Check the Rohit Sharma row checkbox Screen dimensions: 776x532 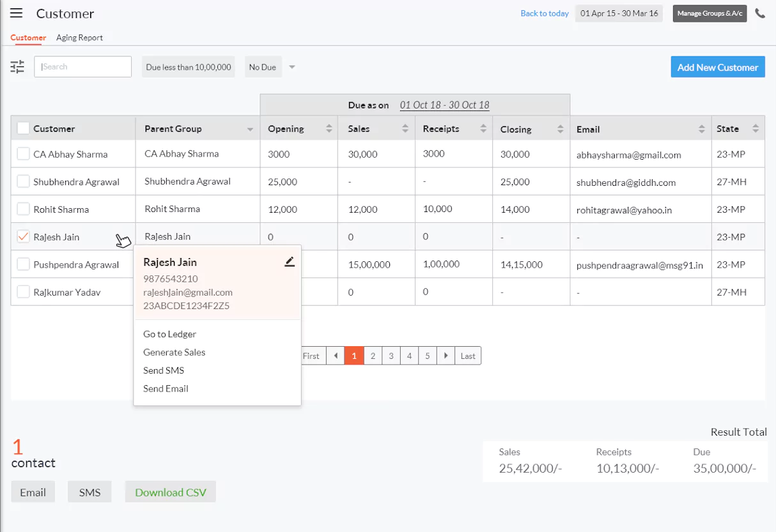(23, 209)
